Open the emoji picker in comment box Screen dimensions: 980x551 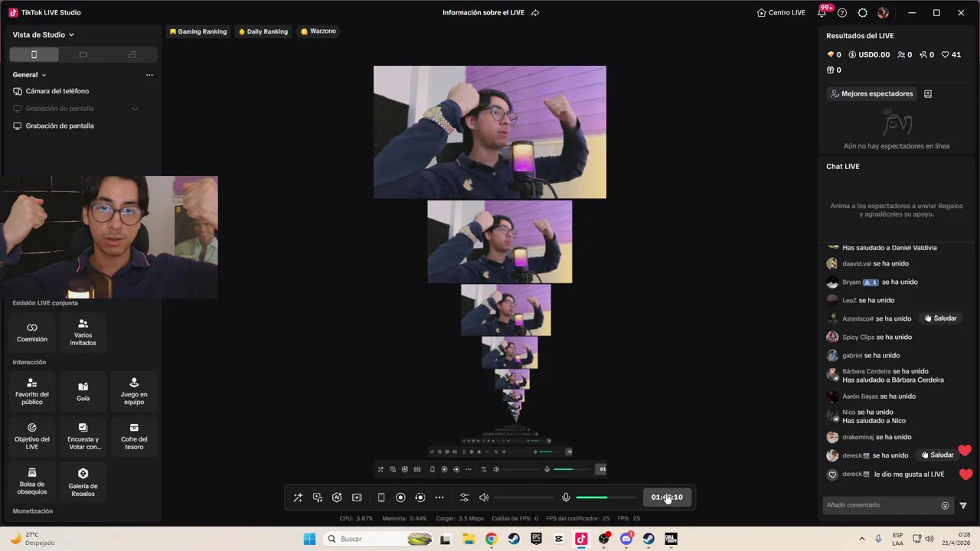tap(945, 505)
